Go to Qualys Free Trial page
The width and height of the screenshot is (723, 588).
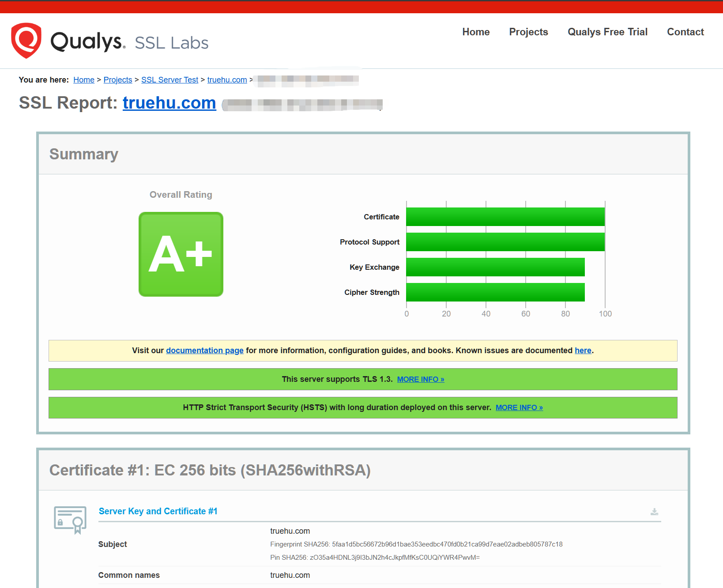tap(607, 32)
